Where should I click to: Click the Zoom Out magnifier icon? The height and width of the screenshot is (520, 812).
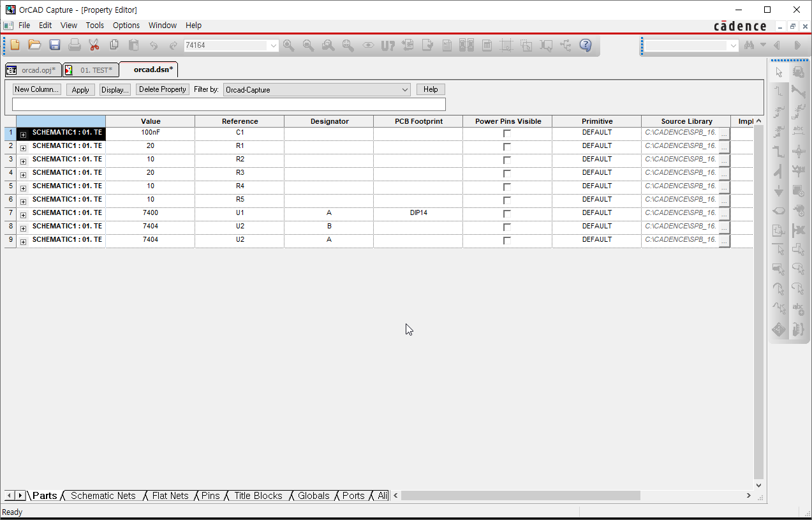(x=309, y=45)
